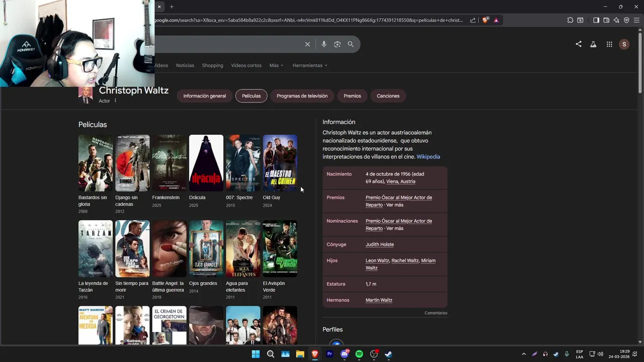Open Brave VPN shield icon
This screenshot has height=362, width=644.
(626, 20)
